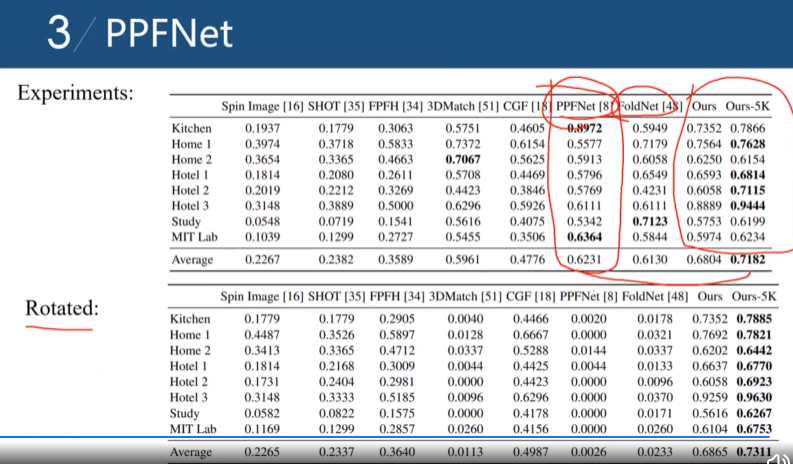Click the red-circled FoldNet [48] column header
Viewport: 793px width, 464px height.
pos(650,106)
